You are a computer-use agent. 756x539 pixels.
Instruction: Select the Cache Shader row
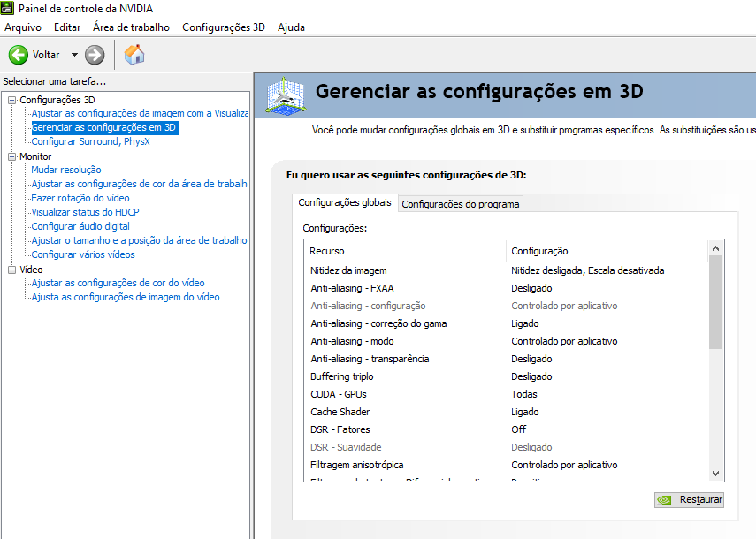coord(507,412)
